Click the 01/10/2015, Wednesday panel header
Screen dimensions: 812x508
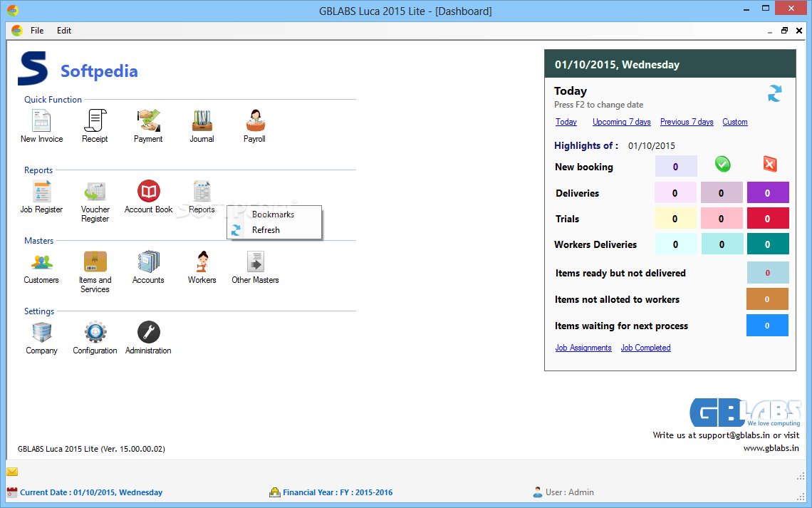coord(670,64)
